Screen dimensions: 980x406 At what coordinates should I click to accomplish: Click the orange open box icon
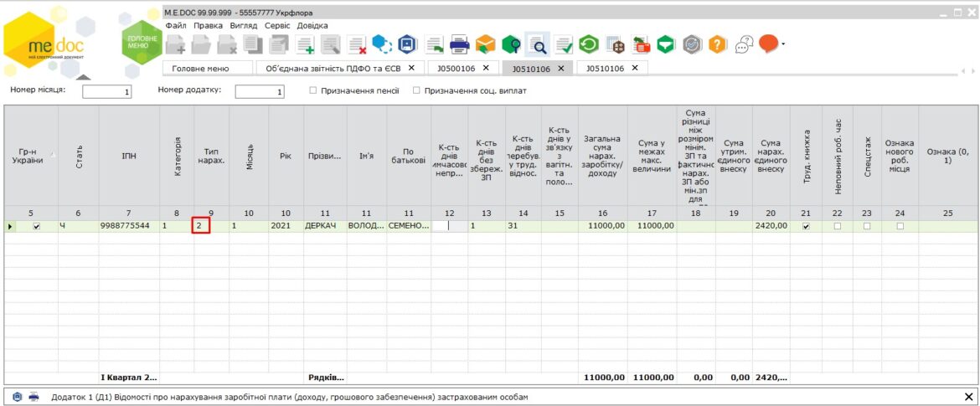[486, 44]
